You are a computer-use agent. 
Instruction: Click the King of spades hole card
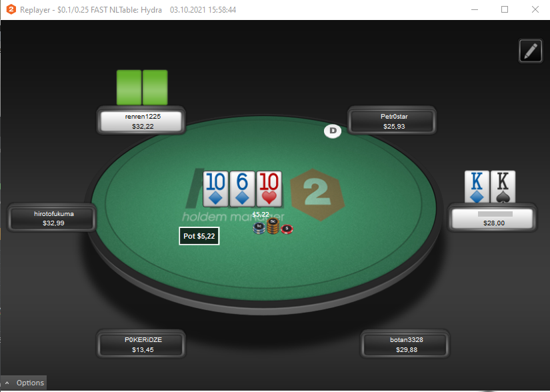(503, 187)
